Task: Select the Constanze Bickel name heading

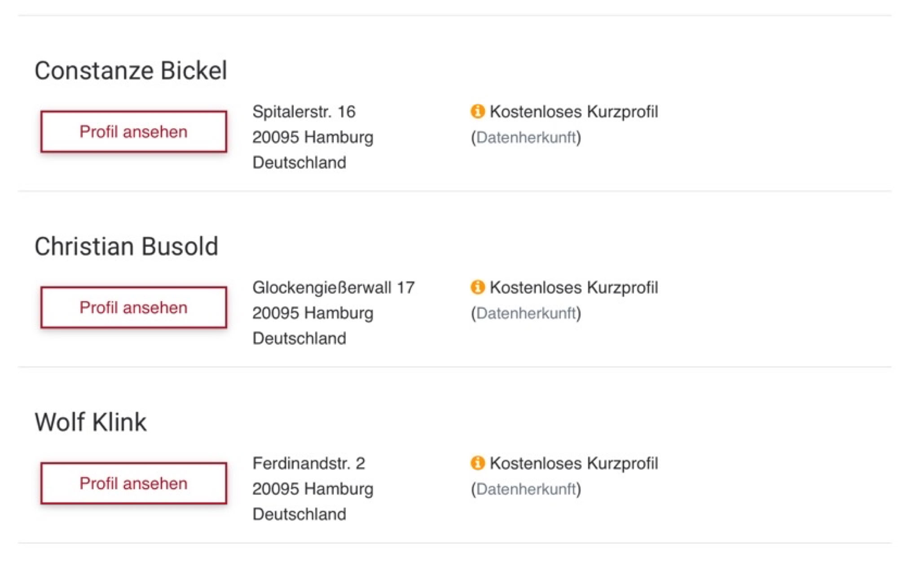Action: pos(131,71)
